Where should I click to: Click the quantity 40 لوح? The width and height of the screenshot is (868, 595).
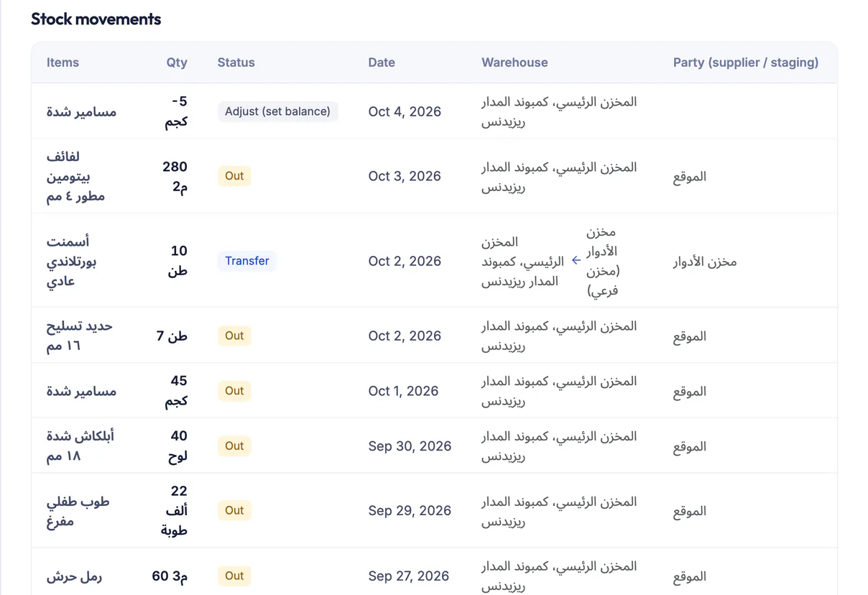tap(178, 446)
